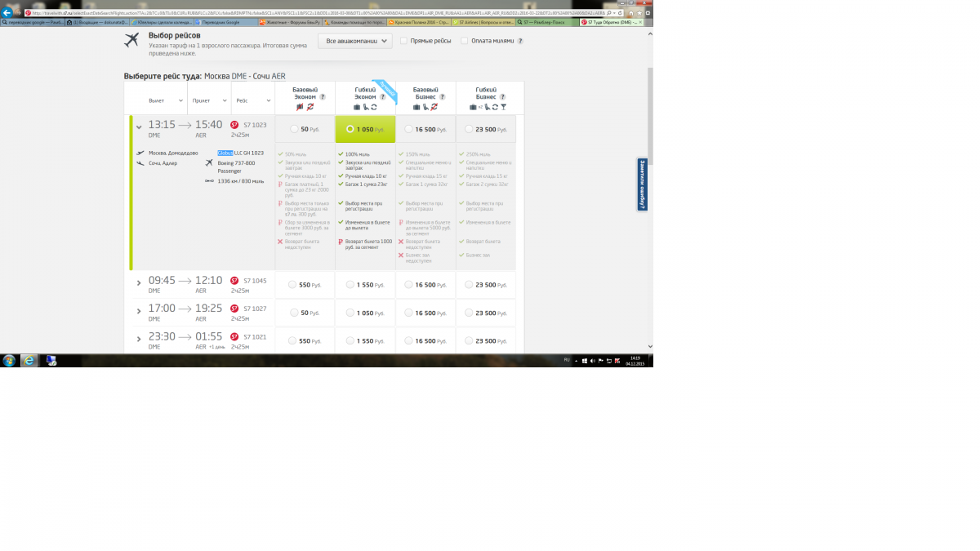
Task: Click no-baggage icon under Базовый Эконом
Action: click(x=300, y=107)
